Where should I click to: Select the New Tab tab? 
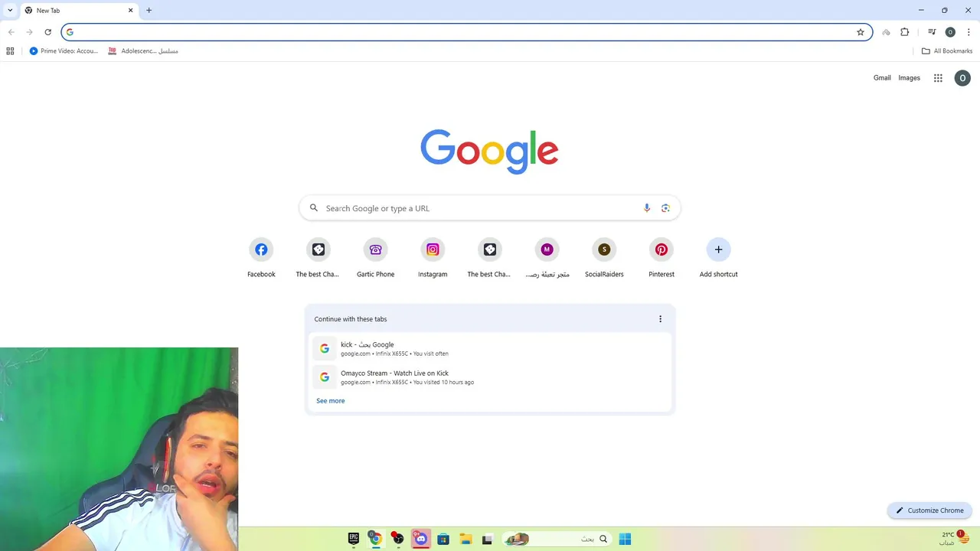[x=78, y=11]
